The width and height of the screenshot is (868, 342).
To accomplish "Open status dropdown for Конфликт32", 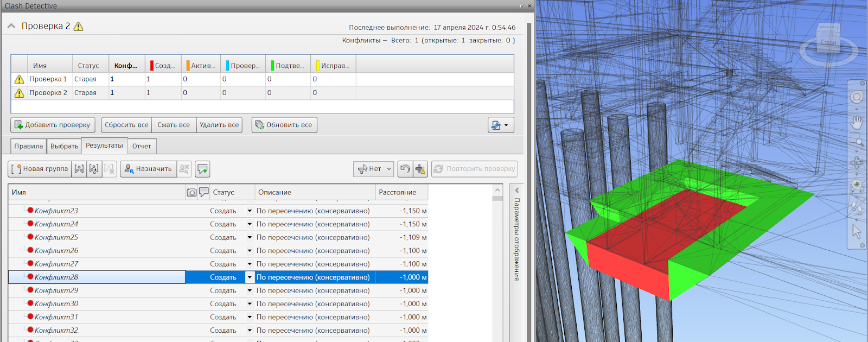I will pos(250,330).
